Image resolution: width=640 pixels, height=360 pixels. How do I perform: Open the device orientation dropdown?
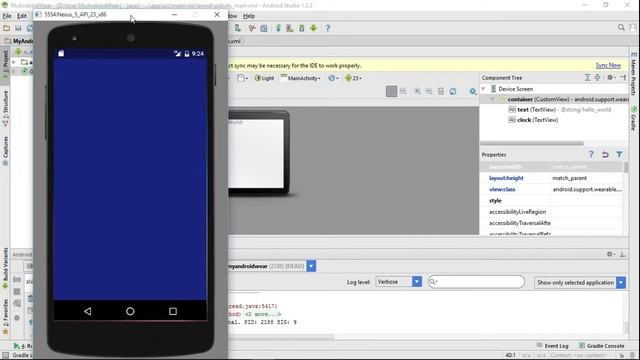[x=242, y=78]
